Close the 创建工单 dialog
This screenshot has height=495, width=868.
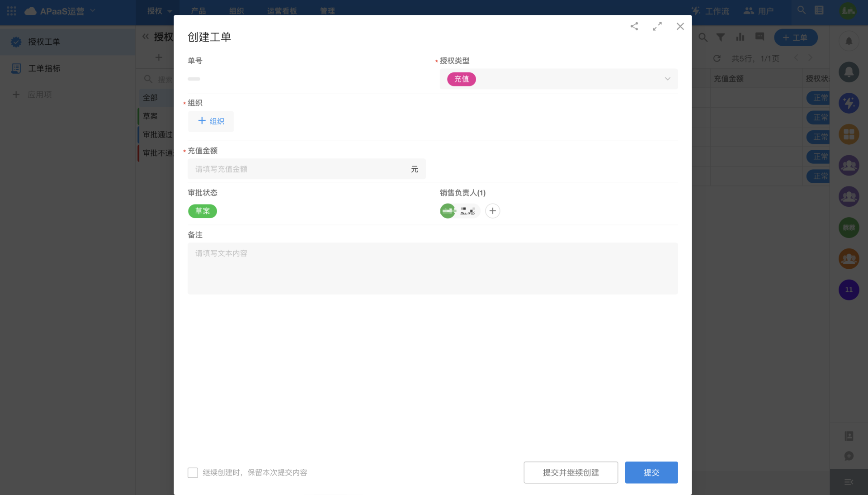(x=680, y=26)
